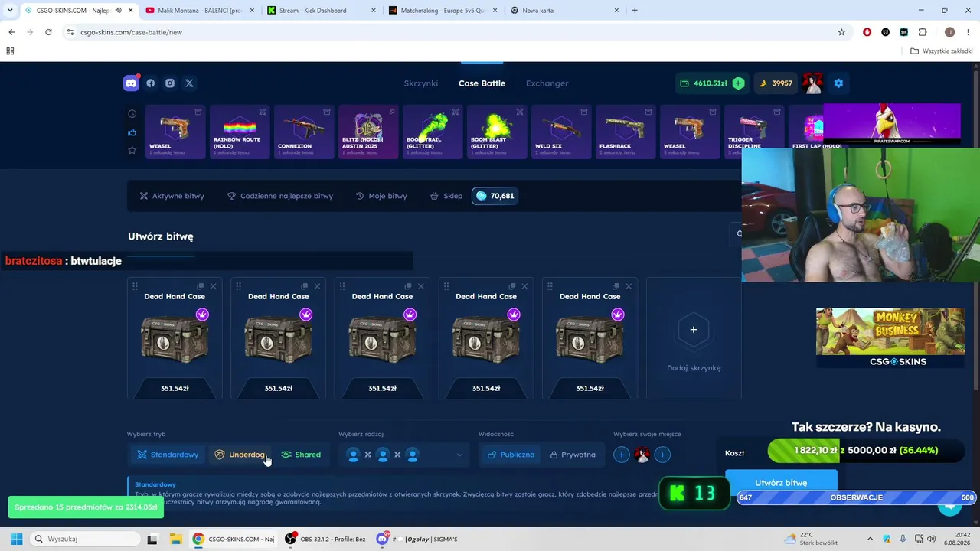The image size is (980, 551).
Task: Create battle with Utwórz bitwę button
Action: click(781, 483)
